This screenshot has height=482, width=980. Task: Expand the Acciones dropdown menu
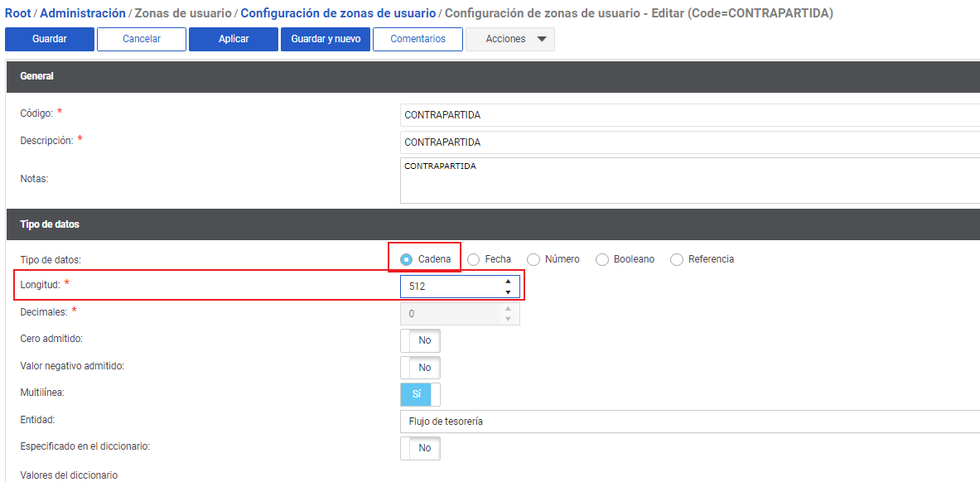pyautogui.click(x=510, y=39)
